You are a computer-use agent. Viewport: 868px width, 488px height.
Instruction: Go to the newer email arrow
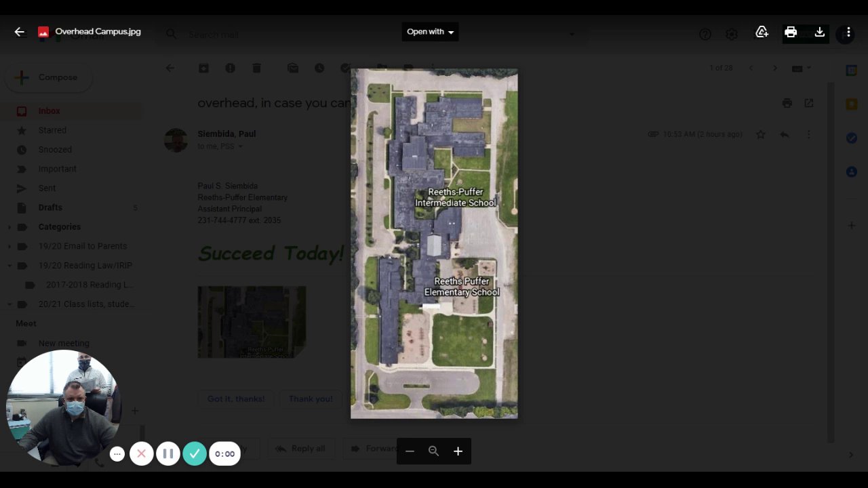tap(751, 68)
